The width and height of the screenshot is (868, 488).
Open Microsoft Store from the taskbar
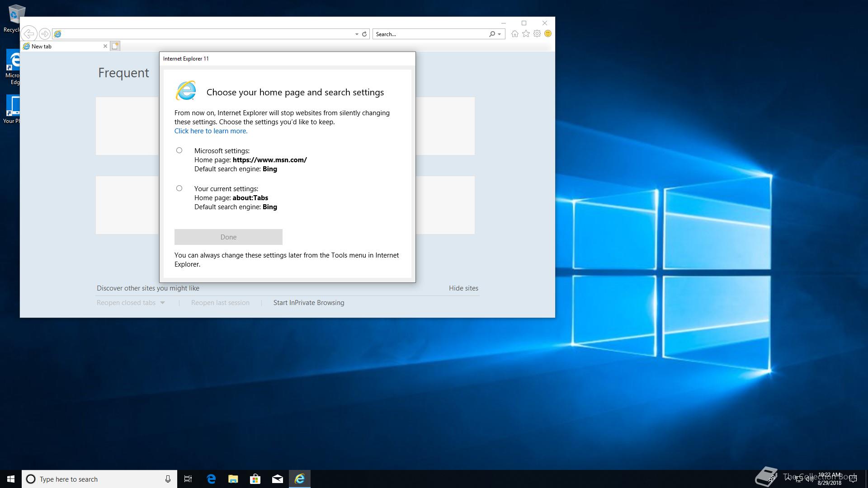click(255, 479)
